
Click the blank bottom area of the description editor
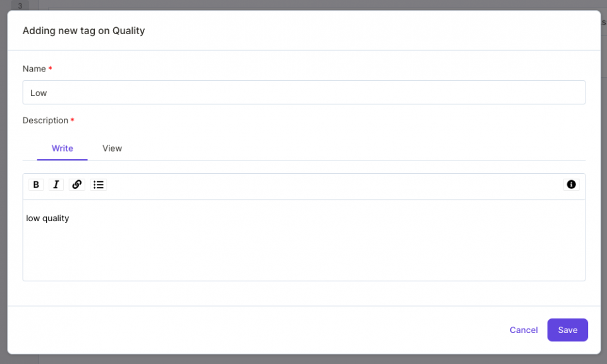pyautogui.click(x=304, y=255)
